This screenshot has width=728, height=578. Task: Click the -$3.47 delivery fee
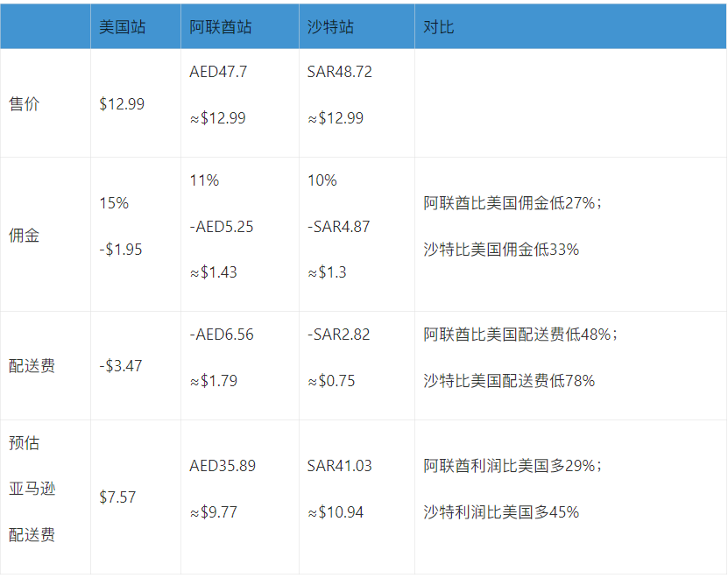(x=121, y=365)
